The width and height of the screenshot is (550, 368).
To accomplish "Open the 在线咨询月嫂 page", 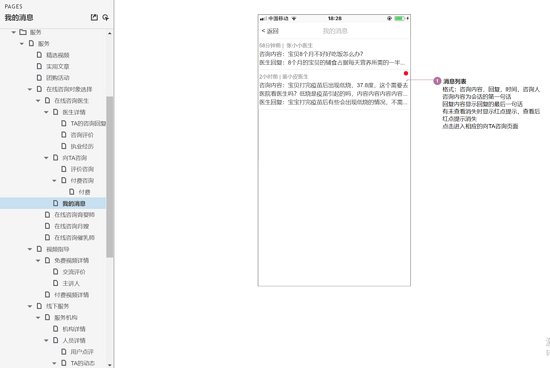I will point(71,226).
